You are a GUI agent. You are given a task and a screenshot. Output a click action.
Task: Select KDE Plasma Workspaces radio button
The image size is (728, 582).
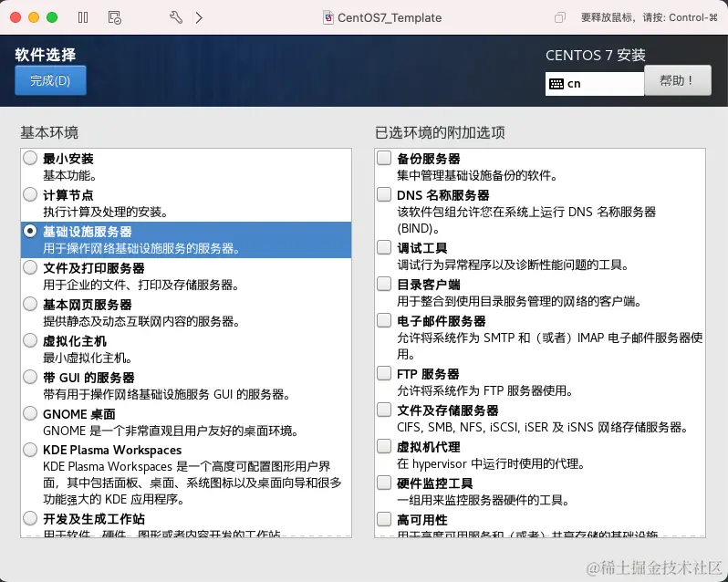(x=30, y=449)
